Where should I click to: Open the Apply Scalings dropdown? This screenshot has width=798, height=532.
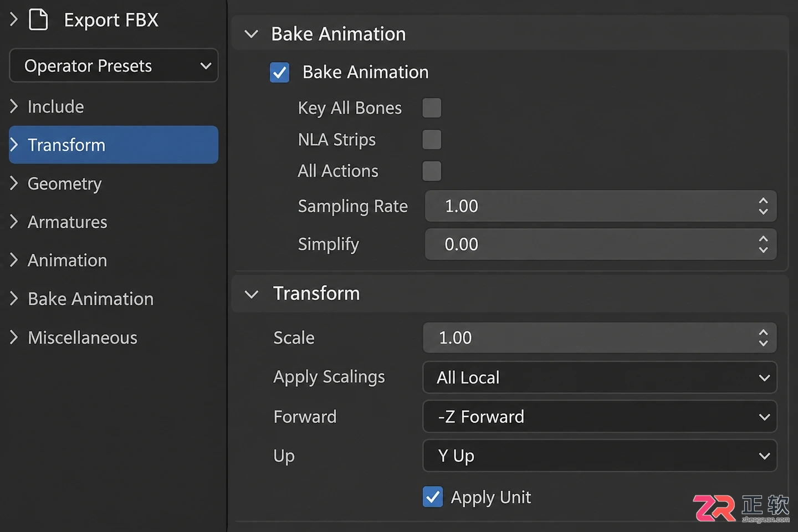click(x=600, y=377)
